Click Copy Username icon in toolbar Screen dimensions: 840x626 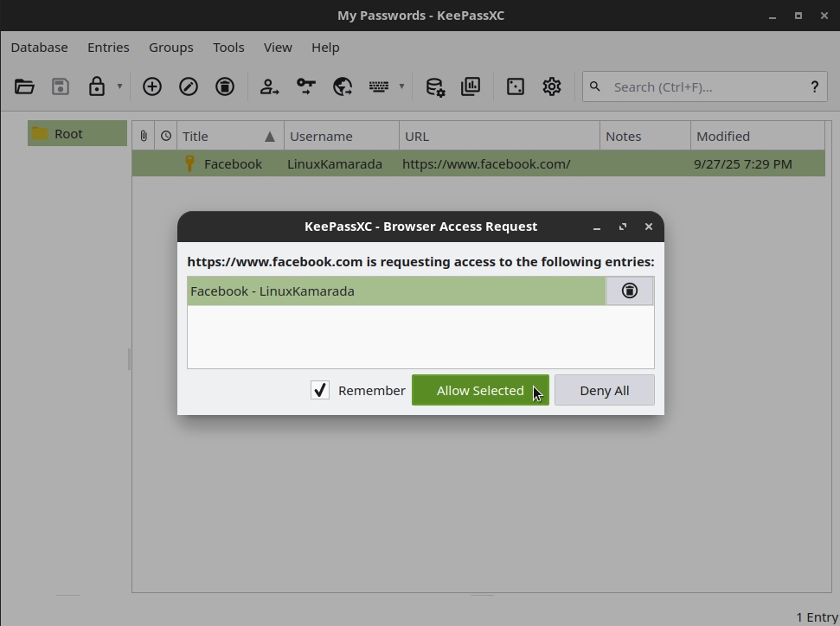point(270,86)
